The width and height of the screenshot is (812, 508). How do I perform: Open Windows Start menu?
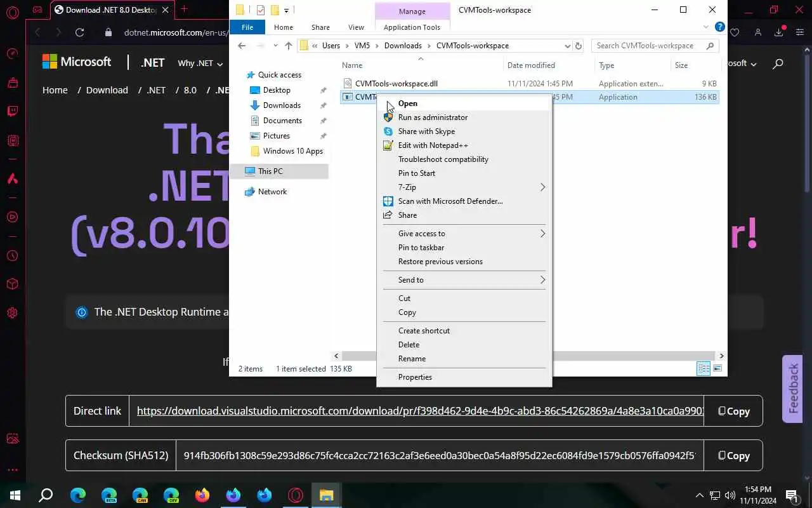(15, 495)
